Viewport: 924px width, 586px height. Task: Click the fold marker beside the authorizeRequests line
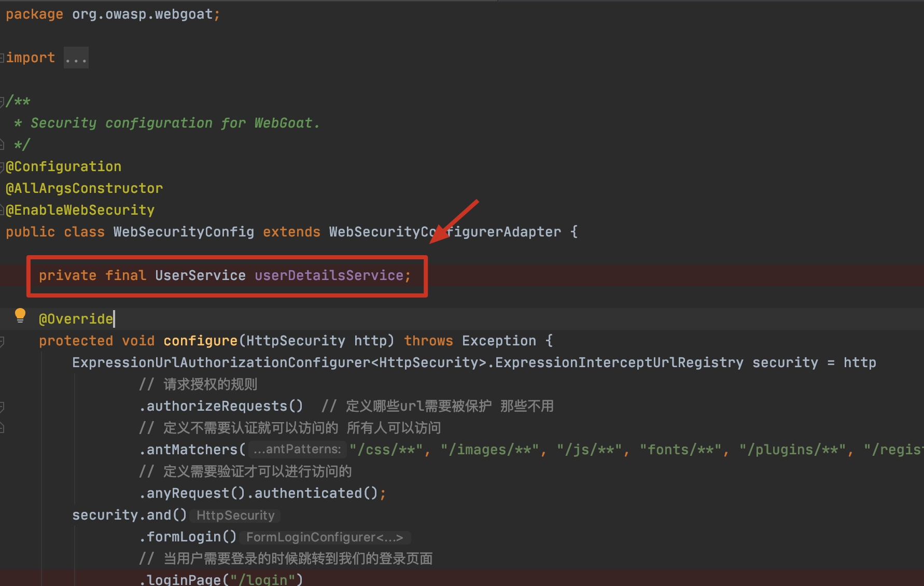click(2, 406)
